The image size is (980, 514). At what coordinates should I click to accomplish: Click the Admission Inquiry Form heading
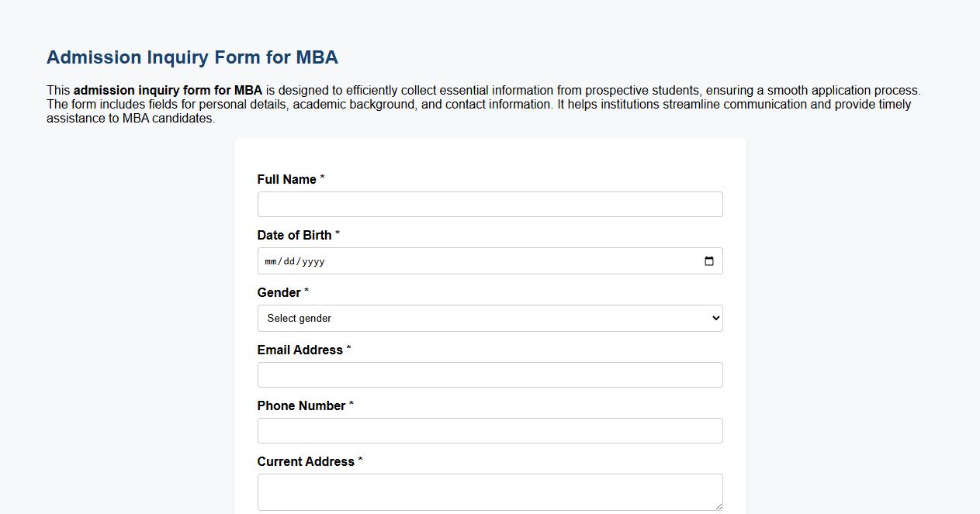pos(192,57)
